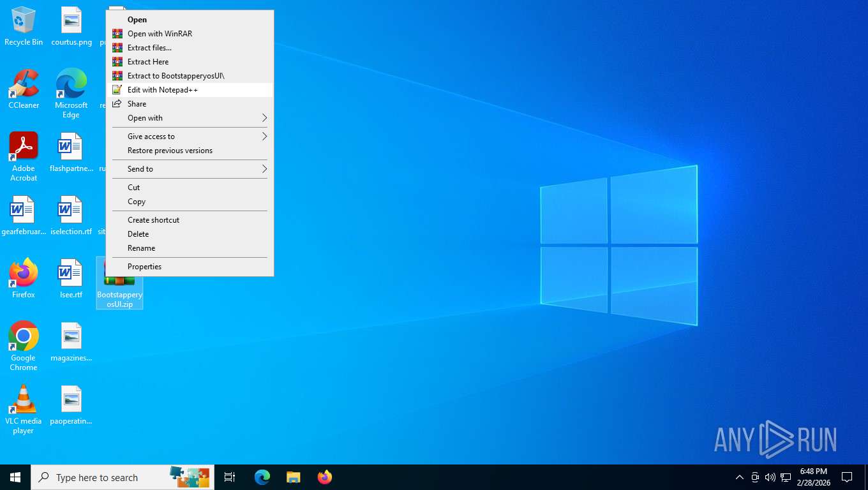
Task: Open the Adobe Acrobat desktop shortcut
Action: [x=24, y=157]
